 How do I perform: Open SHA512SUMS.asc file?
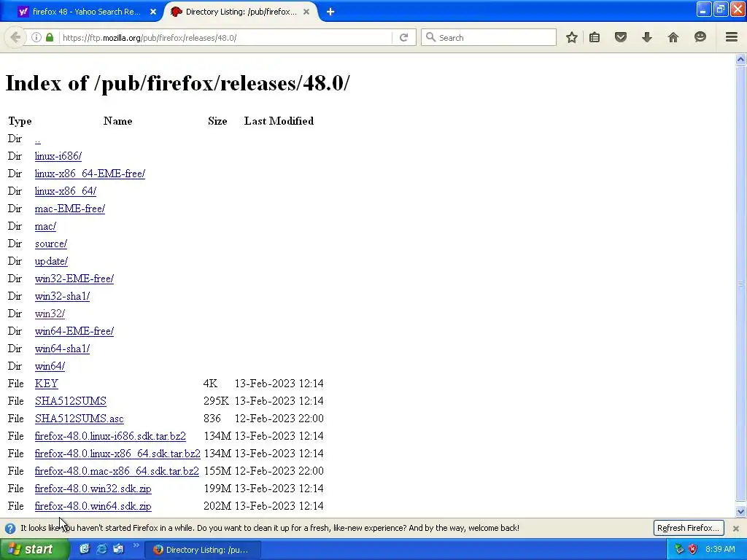pos(79,419)
